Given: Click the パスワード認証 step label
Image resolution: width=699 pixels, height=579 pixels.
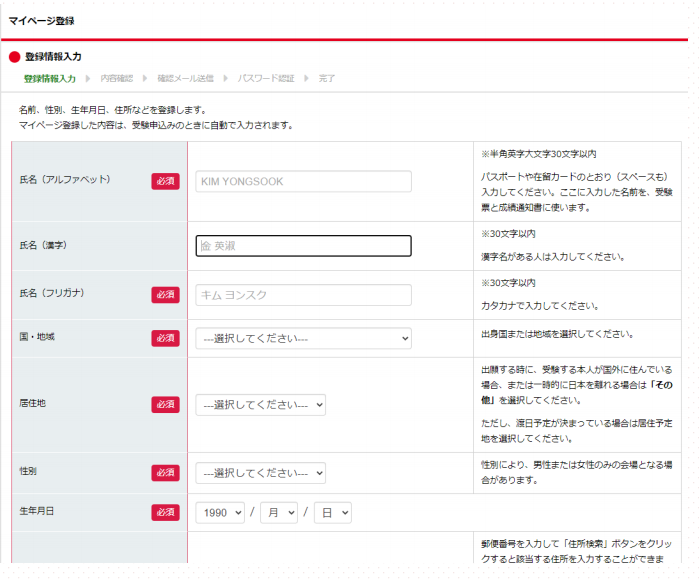Looking at the screenshot, I should (266, 78).
